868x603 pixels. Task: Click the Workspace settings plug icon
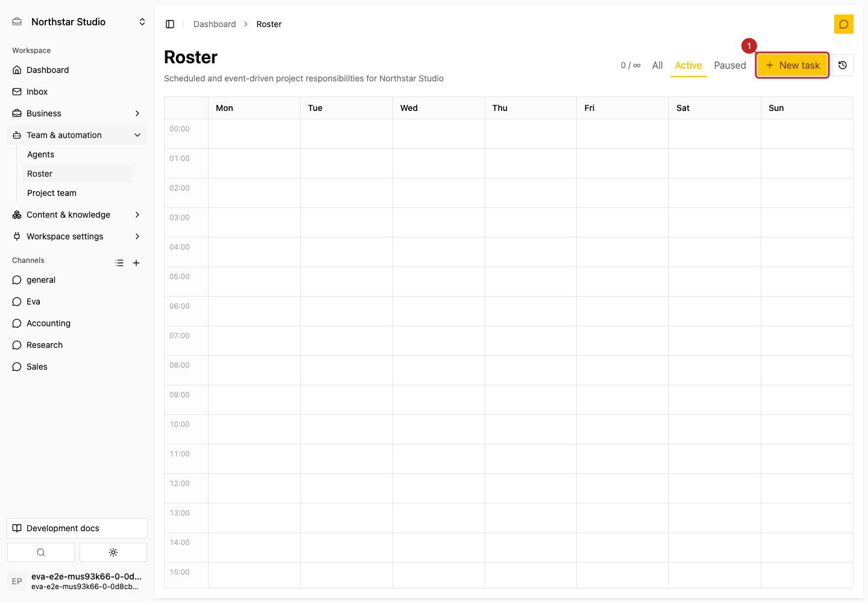(x=17, y=236)
